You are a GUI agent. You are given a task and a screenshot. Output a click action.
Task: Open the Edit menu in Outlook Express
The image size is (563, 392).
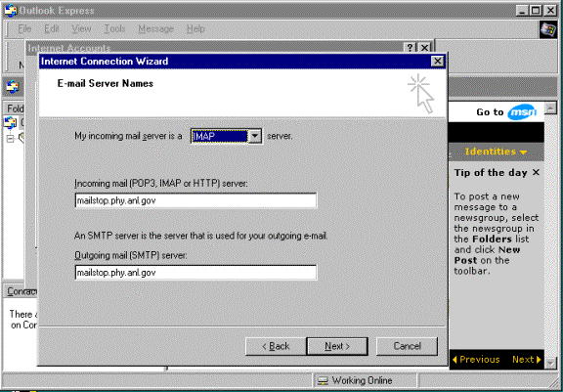pyautogui.click(x=52, y=28)
